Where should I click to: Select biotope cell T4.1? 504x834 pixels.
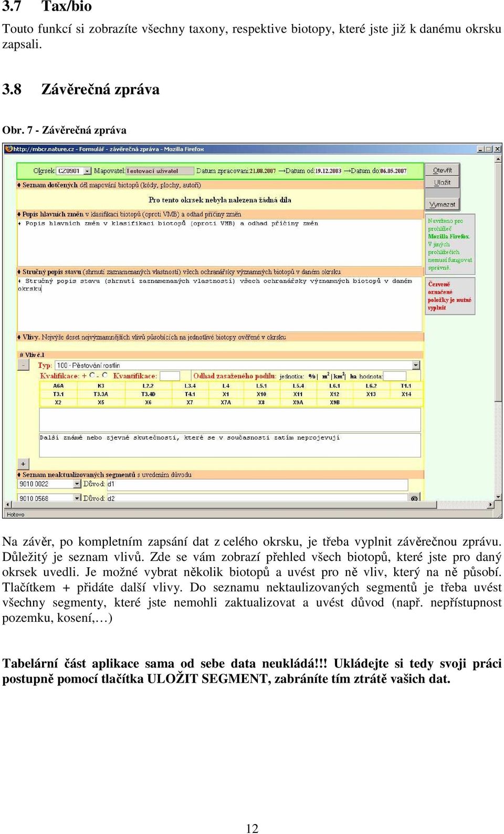[190, 394]
